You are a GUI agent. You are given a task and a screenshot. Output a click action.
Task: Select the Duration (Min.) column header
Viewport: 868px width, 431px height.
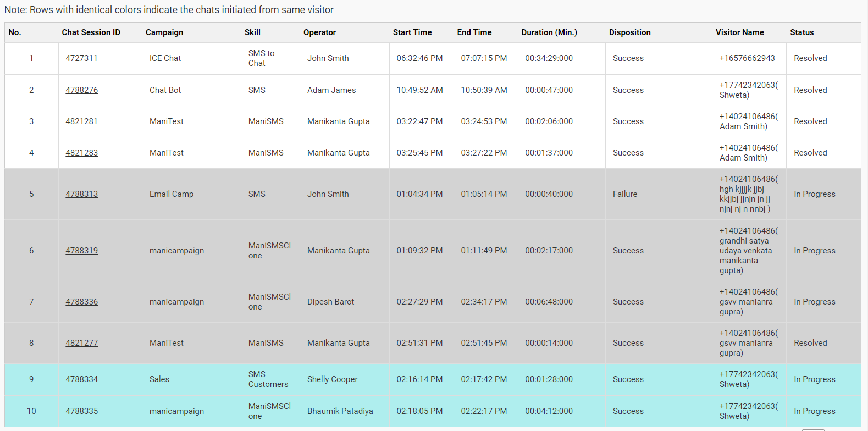[549, 32]
